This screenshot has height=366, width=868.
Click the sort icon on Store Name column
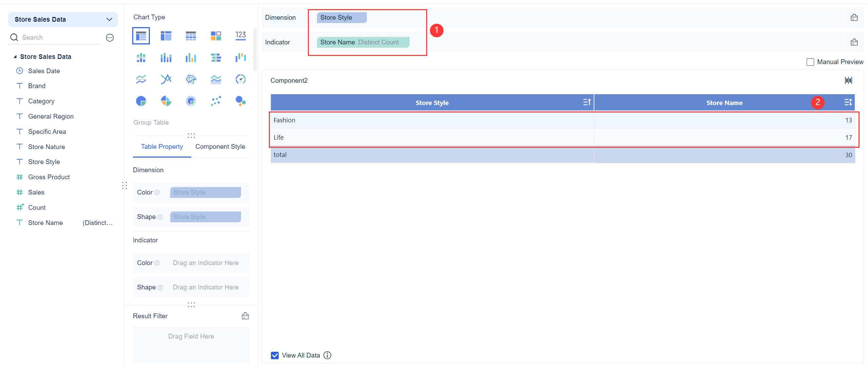point(848,102)
